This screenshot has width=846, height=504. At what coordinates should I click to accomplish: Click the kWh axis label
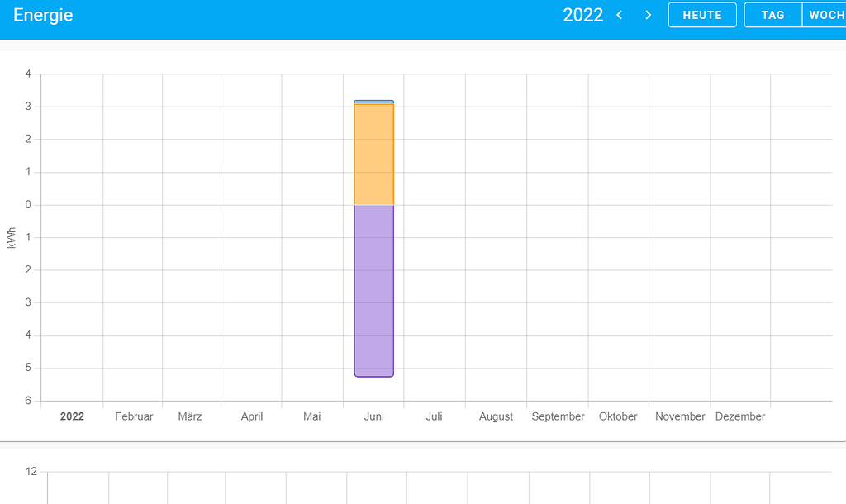(x=12, y=237)
